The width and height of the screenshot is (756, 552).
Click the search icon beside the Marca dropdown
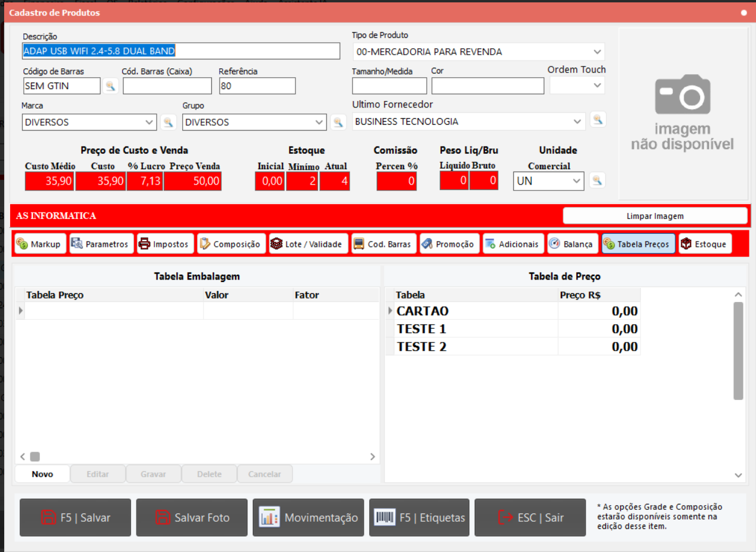169,122
